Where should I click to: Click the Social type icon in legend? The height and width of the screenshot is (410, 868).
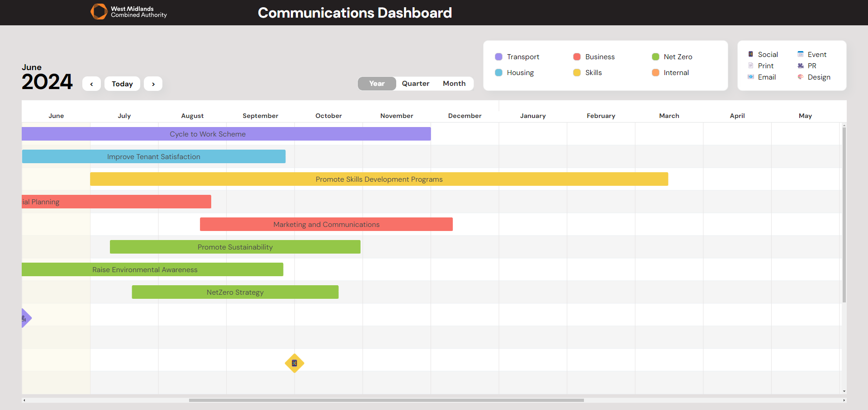751,54
